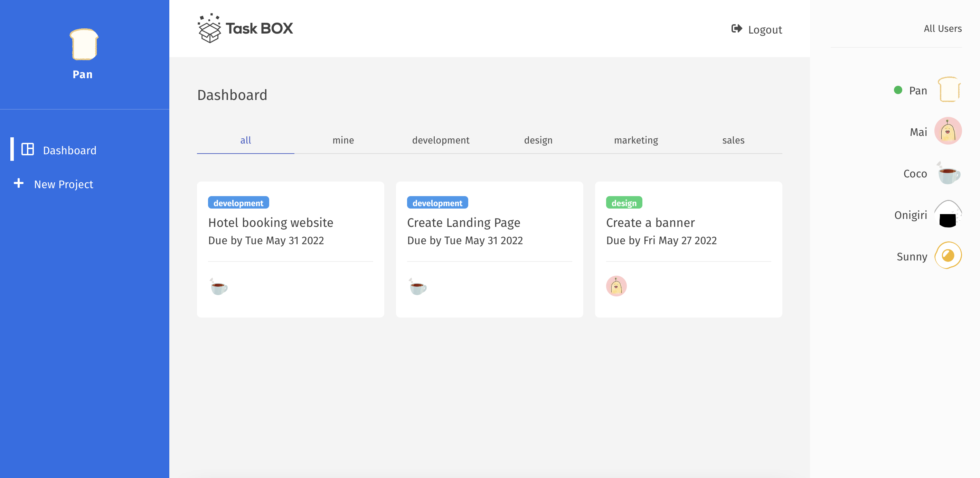
Task: Click Pan's toast avatar in the All Users list
Action: pyautogui.click(x=949, y=90)
